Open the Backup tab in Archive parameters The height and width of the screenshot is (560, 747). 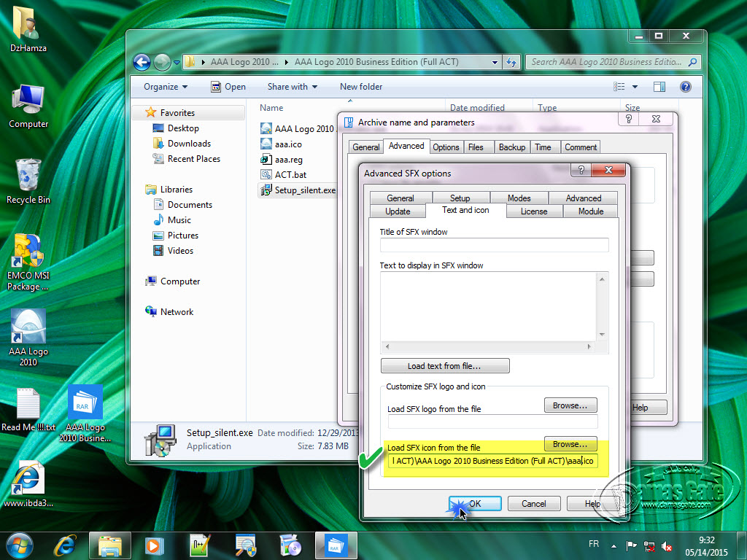pos(512,147)
